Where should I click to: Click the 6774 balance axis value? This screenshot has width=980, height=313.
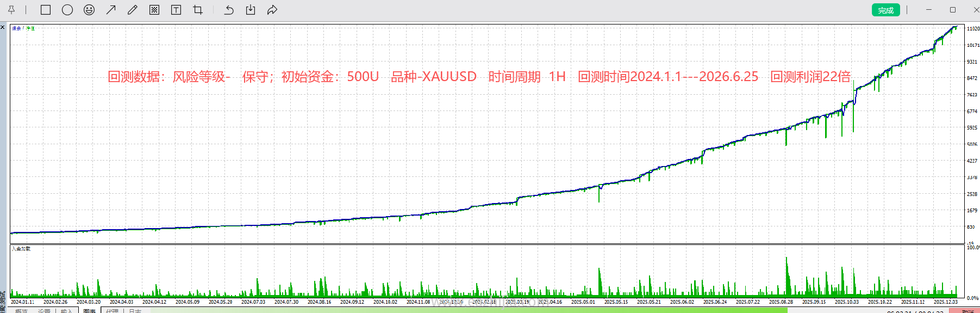pyautogui.click(x=972, y=111)
